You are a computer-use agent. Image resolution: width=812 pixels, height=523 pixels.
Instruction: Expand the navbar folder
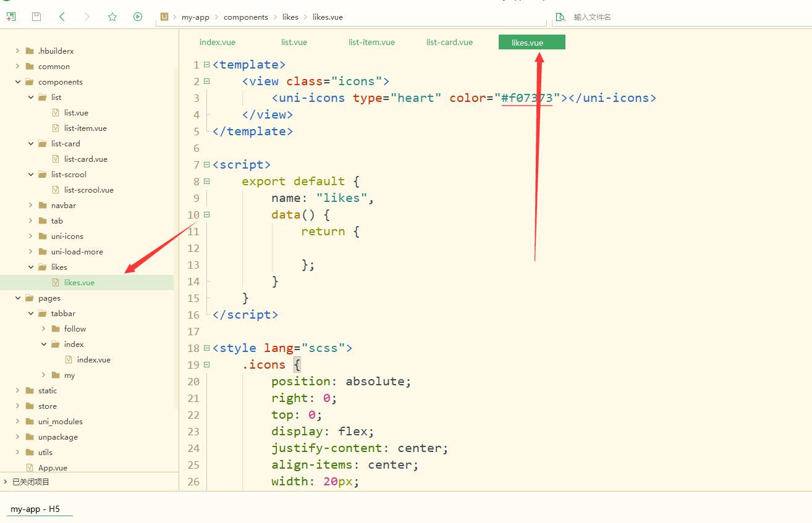click(x=31, y=205)
